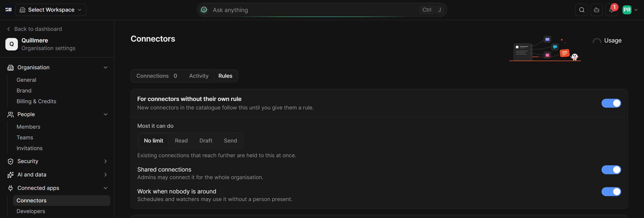The height and width of the screenshot is (218, 644).
Task: Disable the Shared connections switch
Action: tap(611, 170)
